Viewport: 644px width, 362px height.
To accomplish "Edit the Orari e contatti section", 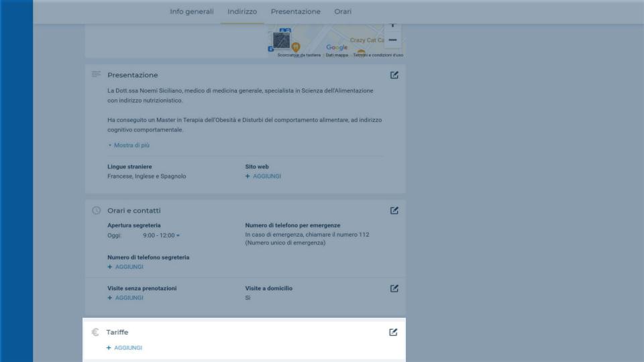I will pyautogui.click(x=394, y=210).
